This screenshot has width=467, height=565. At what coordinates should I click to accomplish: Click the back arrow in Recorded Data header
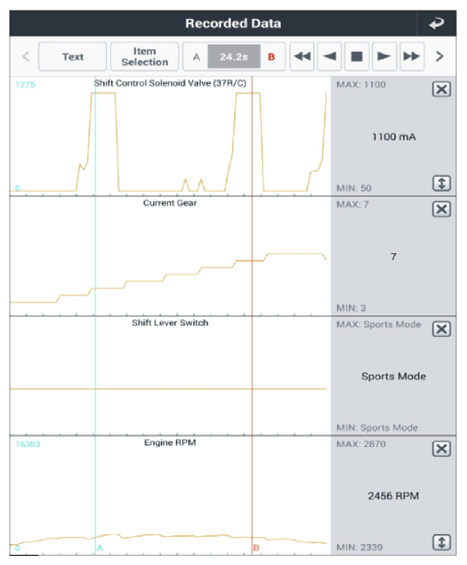[x=436, y=23]
